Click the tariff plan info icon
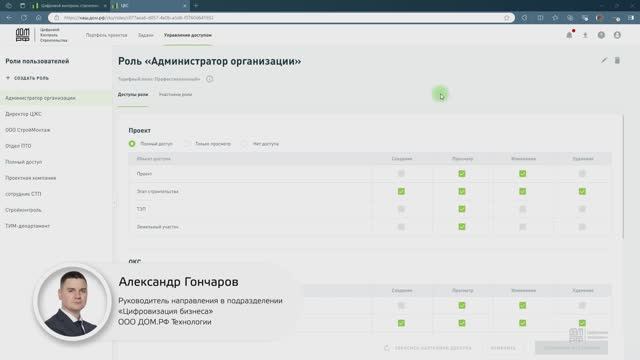This screenshot has height=360, width=640. (x=209, y=79)
